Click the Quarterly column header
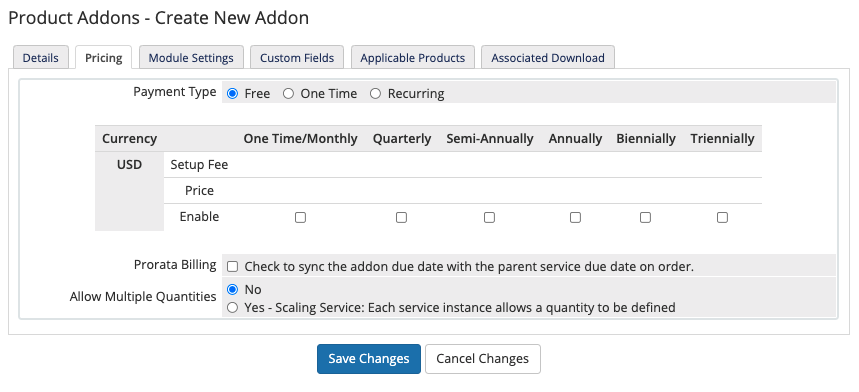 [402, 139]
